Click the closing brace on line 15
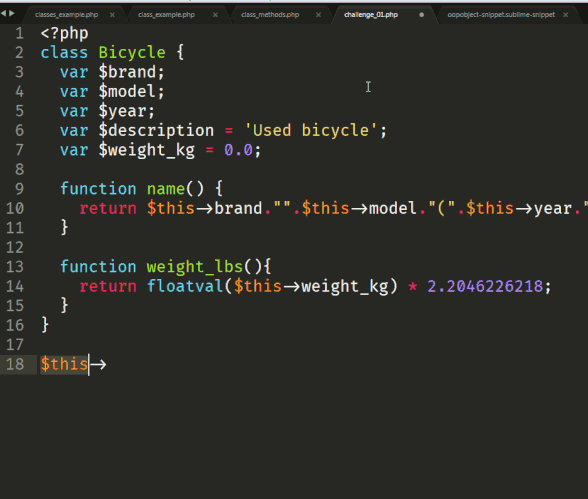The width and height of the screenshot is (588, 499). click(x=64, y=305)
